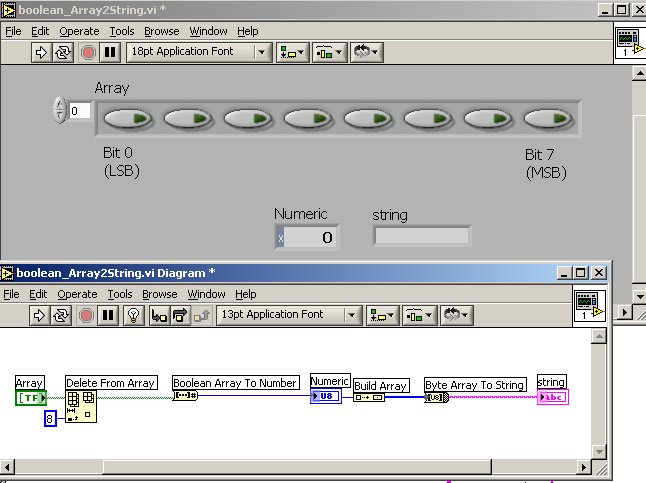Select the numeric constant 8 on diagram
The image size is (646, 483).
[x=50, y=419]
